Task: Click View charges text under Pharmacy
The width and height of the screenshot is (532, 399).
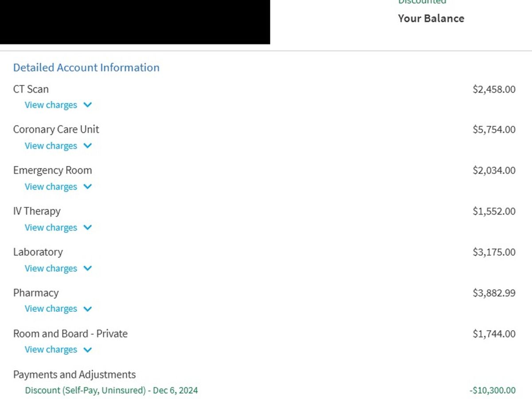Action: pyautogui.click(x=51, y=309)
